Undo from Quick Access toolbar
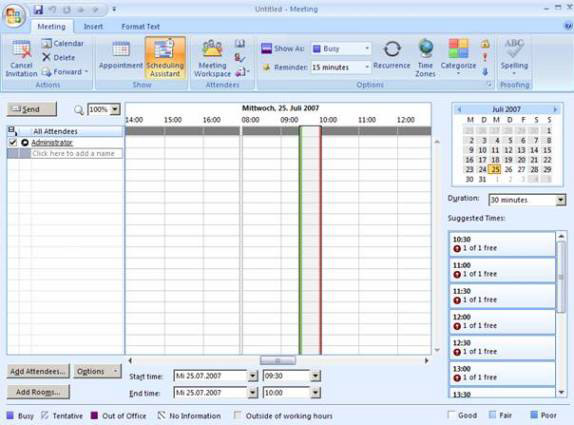 tap(53, 10)
